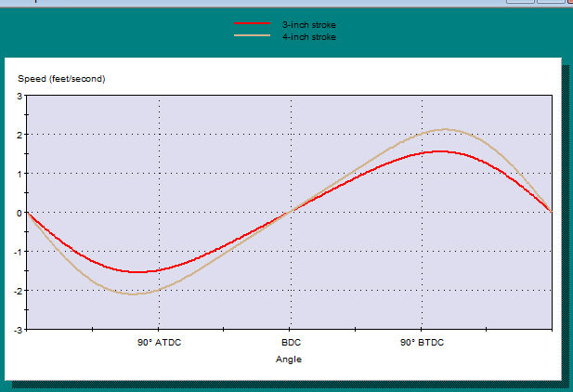
Task: Click the y-axis tick label 3
Action: [19, 96]
